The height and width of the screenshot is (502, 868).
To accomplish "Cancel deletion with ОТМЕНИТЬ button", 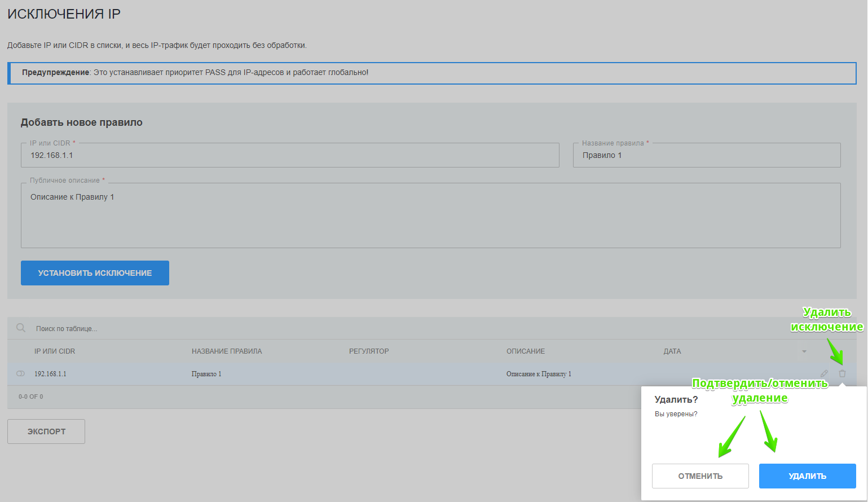I will point(700,476).
